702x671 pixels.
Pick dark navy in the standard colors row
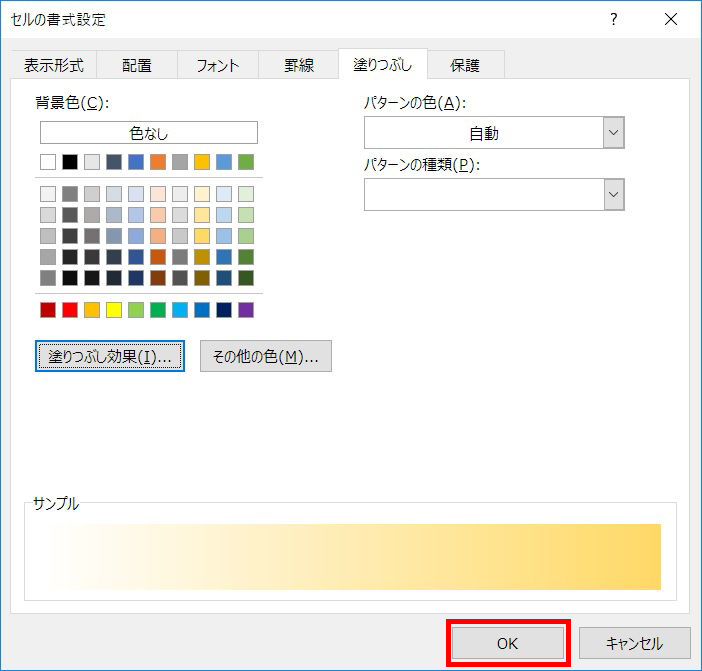(x=224, y=310)
